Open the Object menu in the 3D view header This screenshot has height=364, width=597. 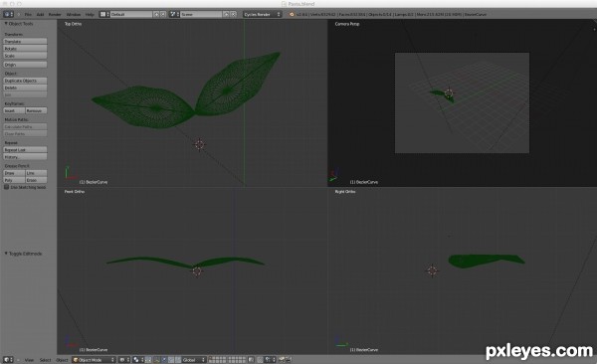tap(62, 360)
